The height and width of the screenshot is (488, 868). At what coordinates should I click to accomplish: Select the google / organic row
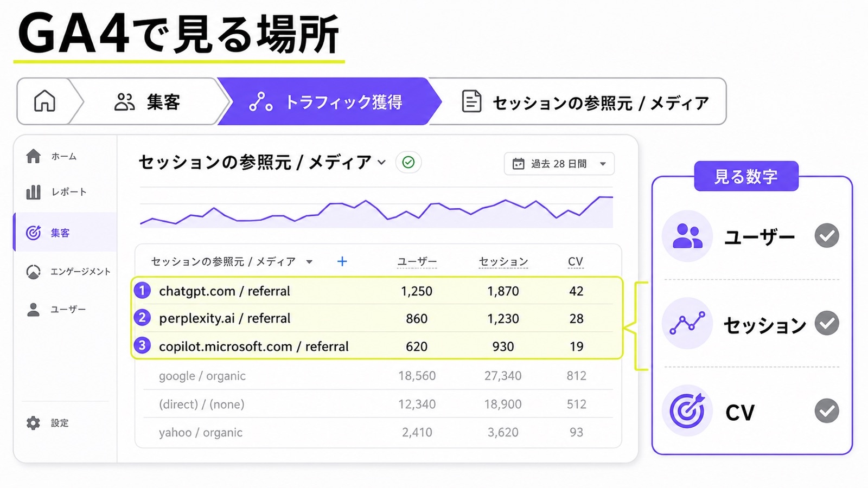378,376
